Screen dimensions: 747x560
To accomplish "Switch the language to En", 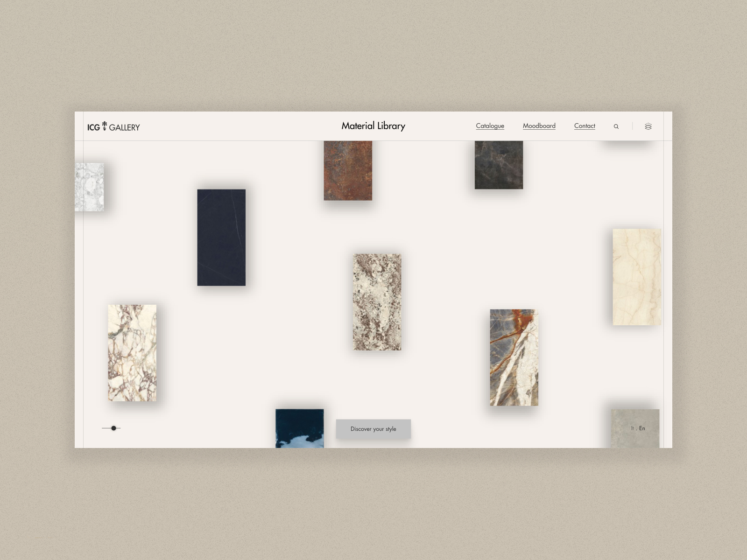I will click(642, 428).
